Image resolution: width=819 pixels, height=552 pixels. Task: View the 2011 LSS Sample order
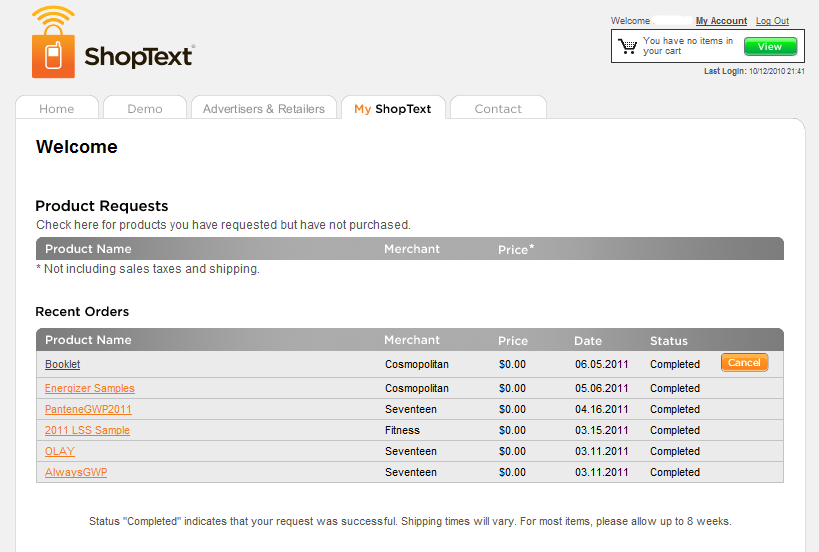tap(87, 430)
